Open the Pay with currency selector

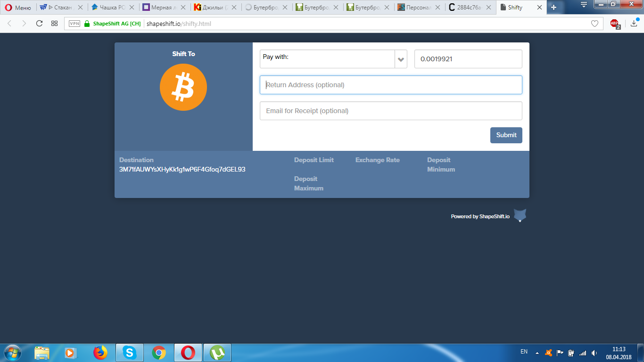pyautogui.click(x=327, y=59)
